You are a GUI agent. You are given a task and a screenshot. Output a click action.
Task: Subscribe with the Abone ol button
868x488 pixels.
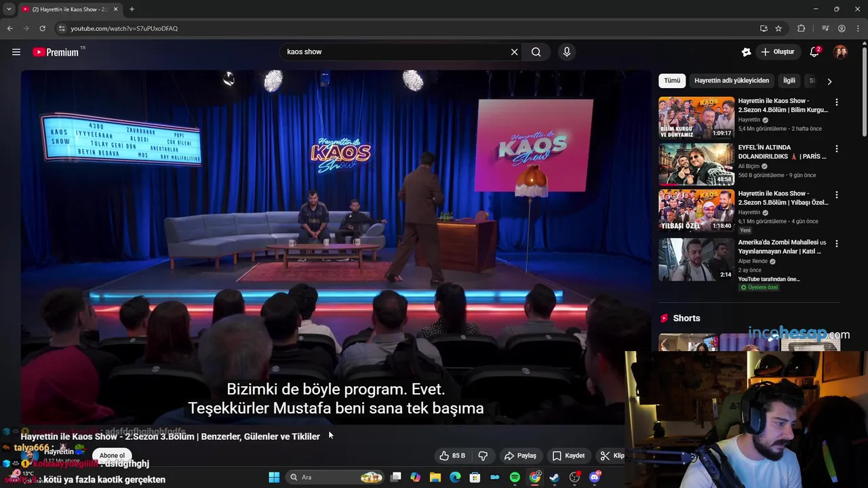pyautogui.click(x=112, y=455)
